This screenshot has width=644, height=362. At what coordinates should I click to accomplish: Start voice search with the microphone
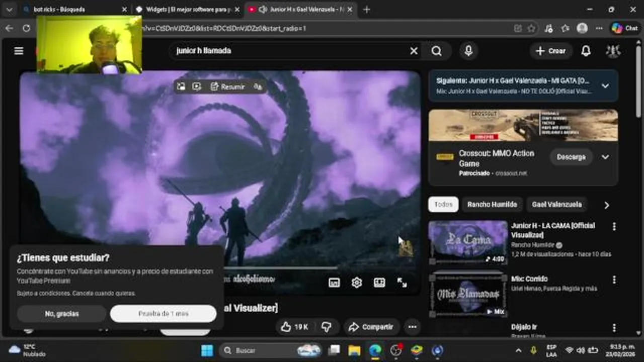click(468, 51)
